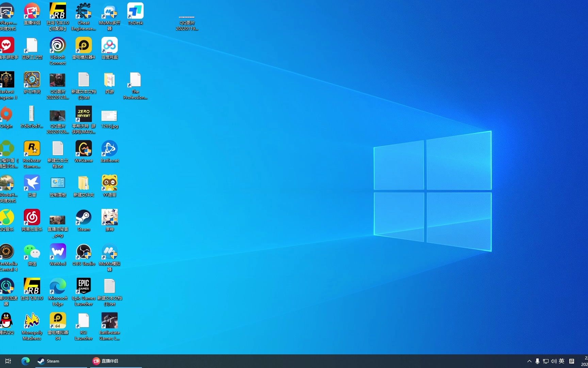Open Battlestate Games Launcher icon
Screen dimensions: 588x368
(x=110, y=326)
